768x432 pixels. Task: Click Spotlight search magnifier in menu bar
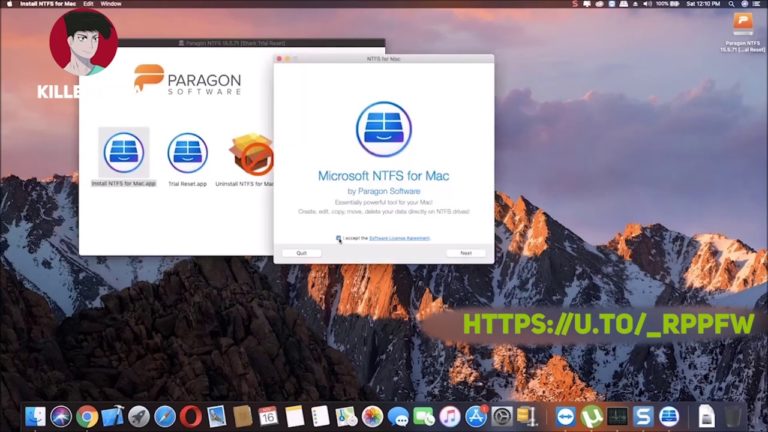[731, 4]
